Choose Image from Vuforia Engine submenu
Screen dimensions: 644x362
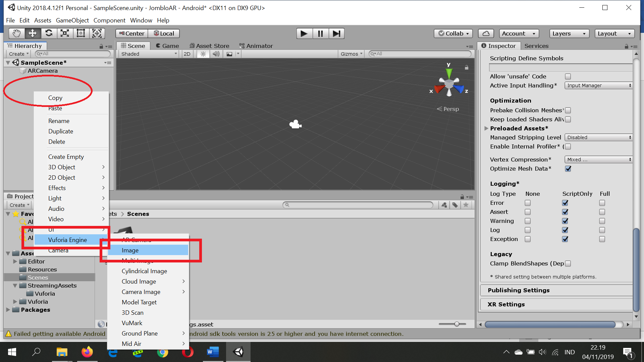pyautogui.click(x=130, y=250)
